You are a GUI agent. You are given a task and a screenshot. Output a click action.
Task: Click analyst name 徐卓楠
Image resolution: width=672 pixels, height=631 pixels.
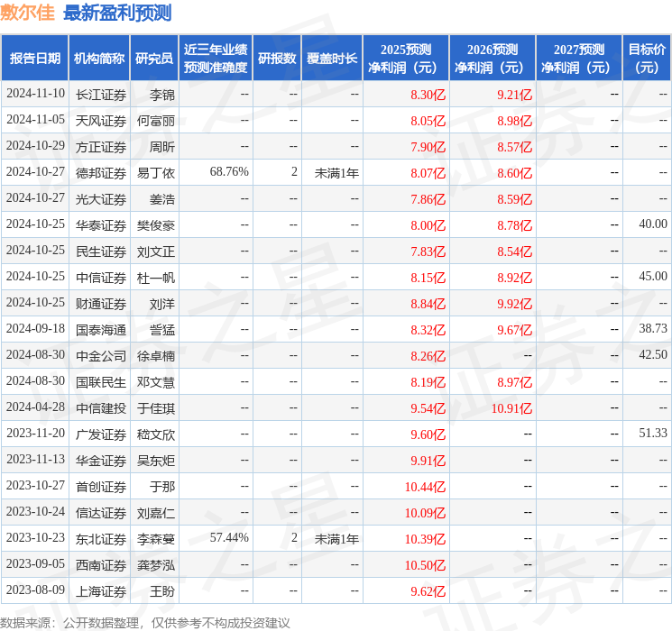click(155, 356)
